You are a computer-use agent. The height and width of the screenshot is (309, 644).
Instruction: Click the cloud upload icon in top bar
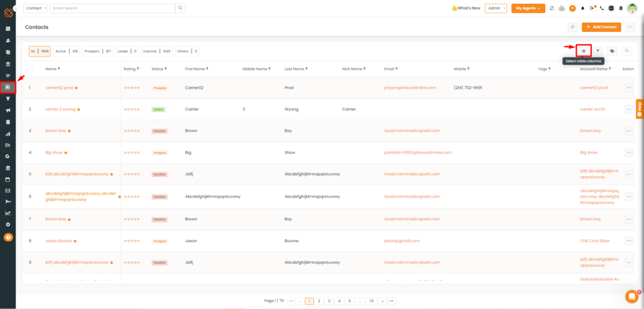[x=562, y=8]
